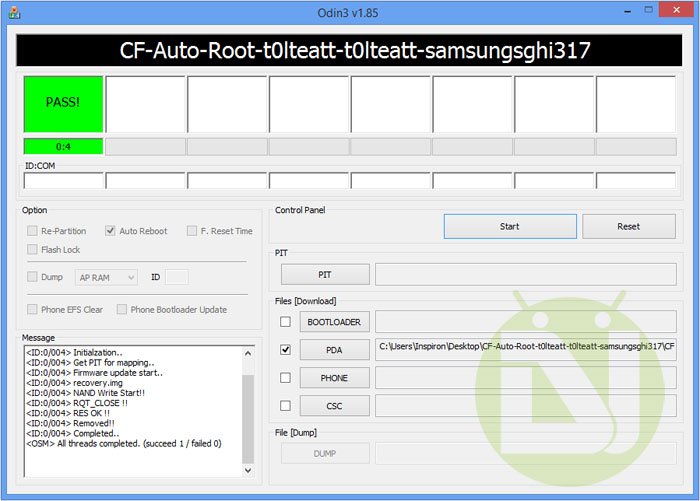Uncheck the PDA file checkbox
700x501 pixels.
pos(285,350)
